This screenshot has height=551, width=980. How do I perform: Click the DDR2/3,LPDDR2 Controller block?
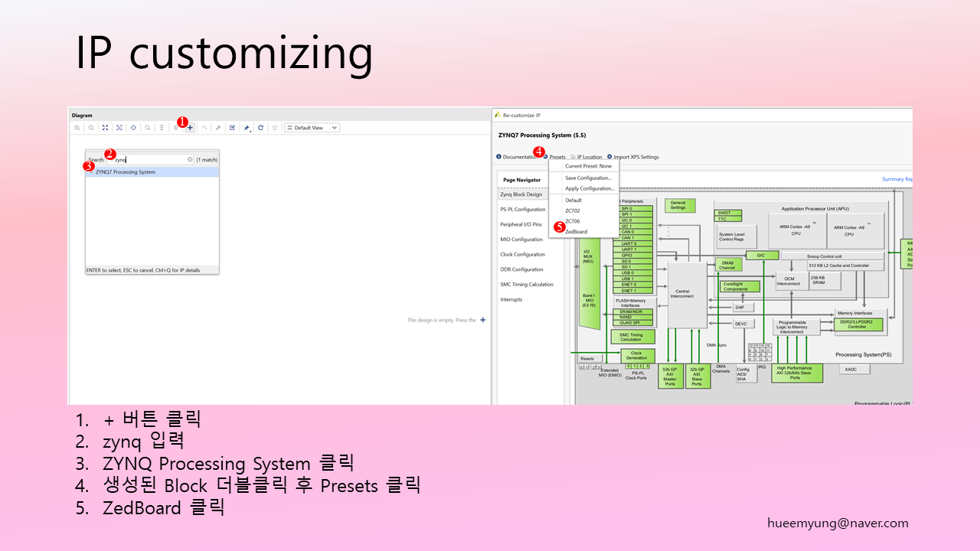(858, 324)
